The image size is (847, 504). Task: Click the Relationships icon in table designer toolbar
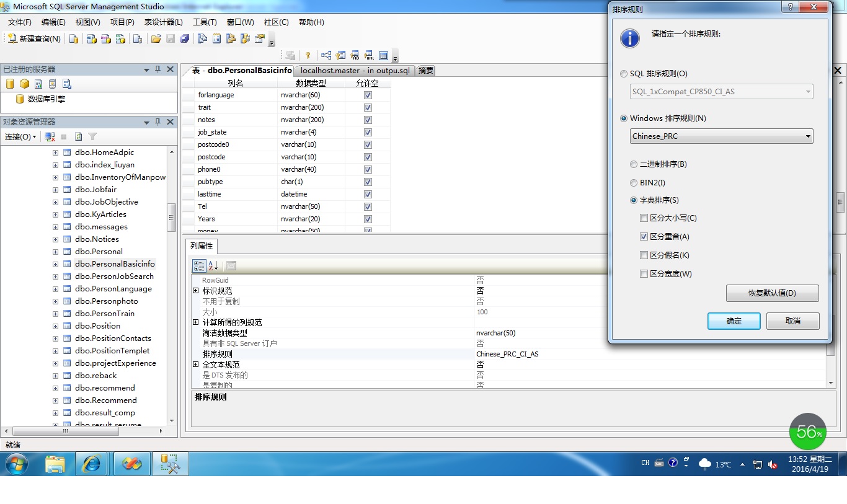click(x=326, y=55)
